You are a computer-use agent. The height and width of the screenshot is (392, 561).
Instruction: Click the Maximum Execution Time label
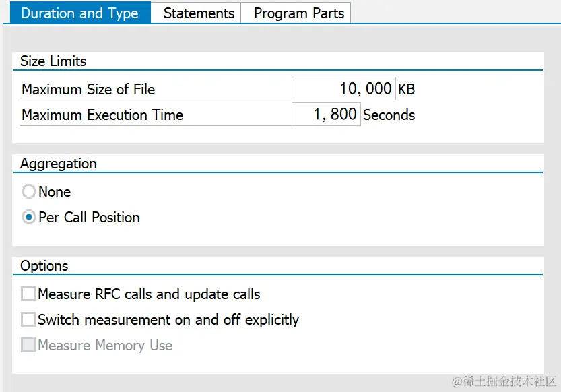click(102, 115)
